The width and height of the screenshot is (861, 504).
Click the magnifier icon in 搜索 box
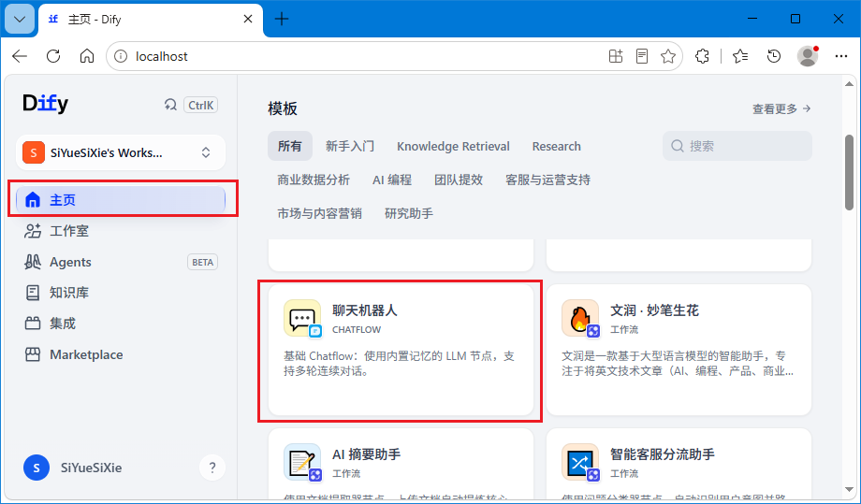coord(678,147)
